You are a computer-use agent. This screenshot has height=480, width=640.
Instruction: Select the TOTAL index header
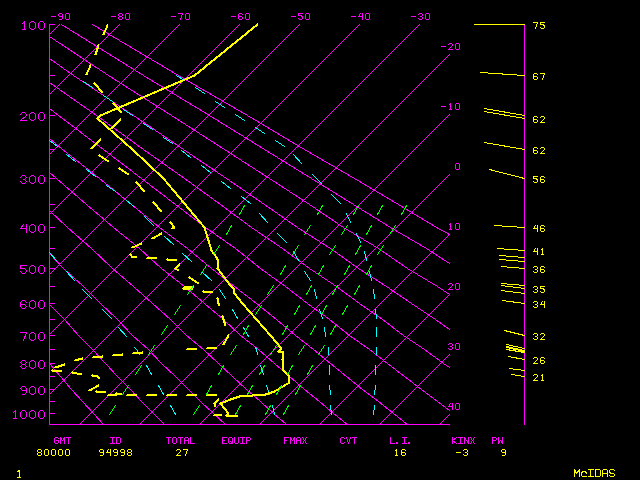coord(181,440)
